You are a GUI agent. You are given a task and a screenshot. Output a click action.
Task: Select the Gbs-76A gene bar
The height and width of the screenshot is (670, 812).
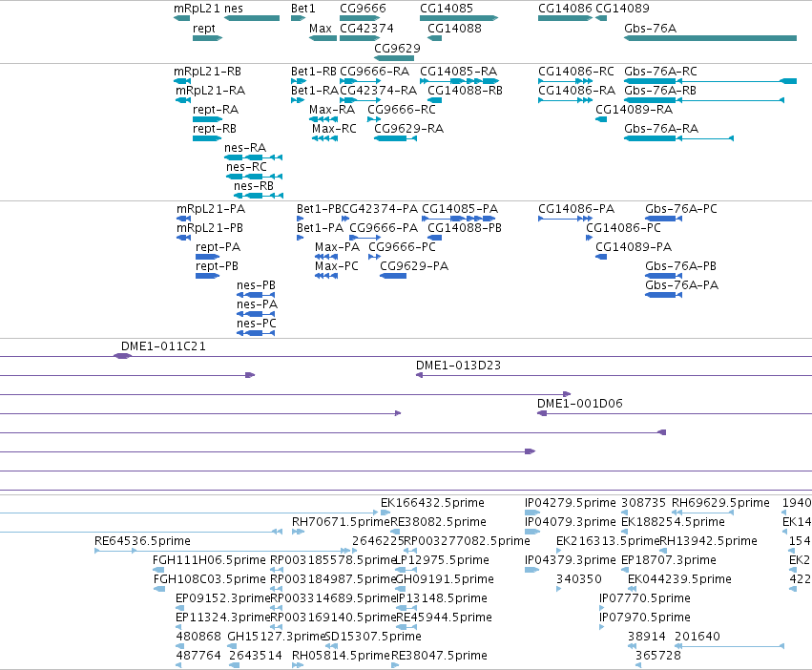pyautogui.click(x=710, y=38)
